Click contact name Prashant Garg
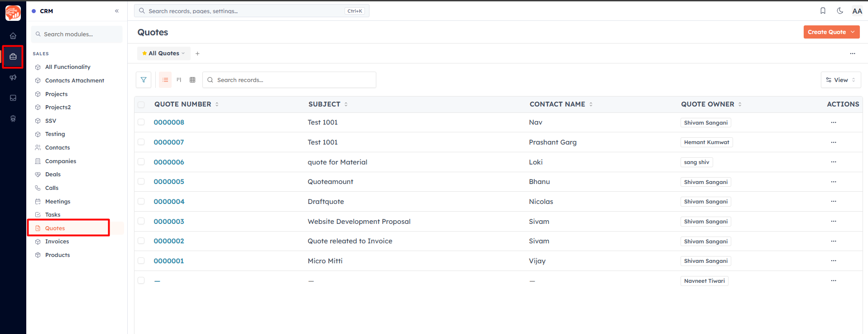The height and width of the screenshot is (334, 868). (553, 142)
